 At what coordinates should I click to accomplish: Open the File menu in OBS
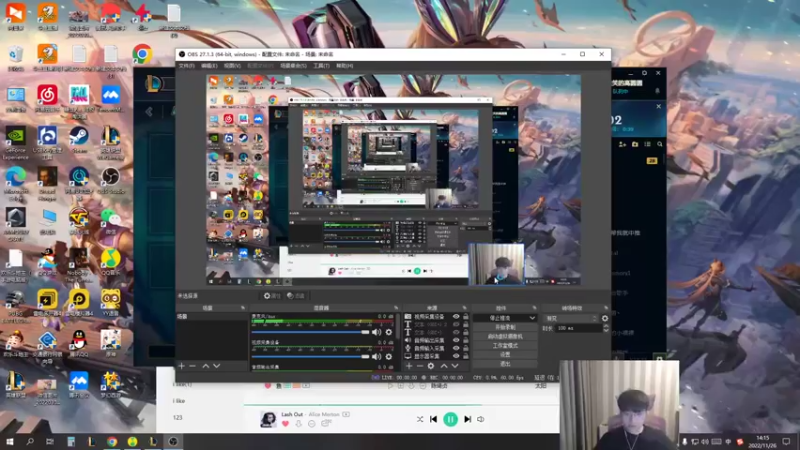(x=186, y=66)
